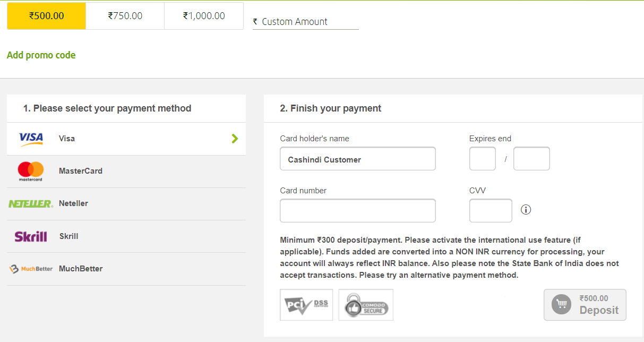This screenshot has height=342, width=644.
Task: Click the MasterCard logo icon
Action: [31, 171]
